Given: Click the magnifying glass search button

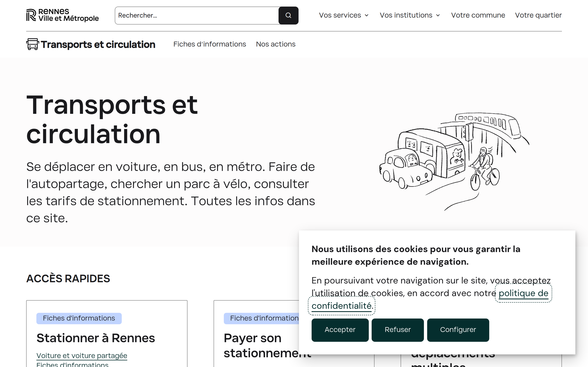Looking at the screenshot, I should [x=288, y=15].
